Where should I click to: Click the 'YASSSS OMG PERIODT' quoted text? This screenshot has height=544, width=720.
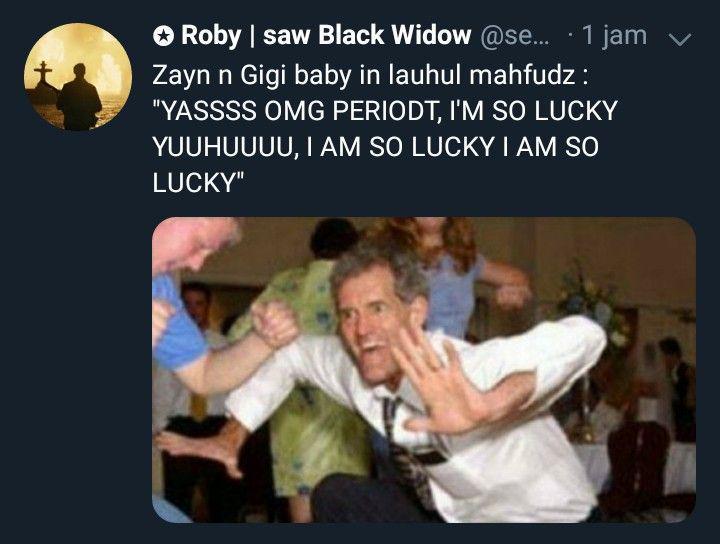296,111
